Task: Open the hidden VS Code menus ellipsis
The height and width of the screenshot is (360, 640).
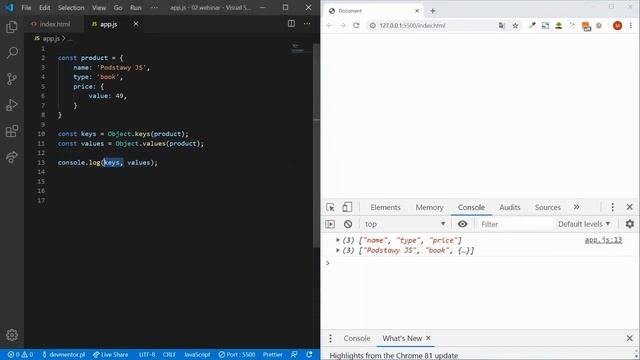Action: point(154,8)
